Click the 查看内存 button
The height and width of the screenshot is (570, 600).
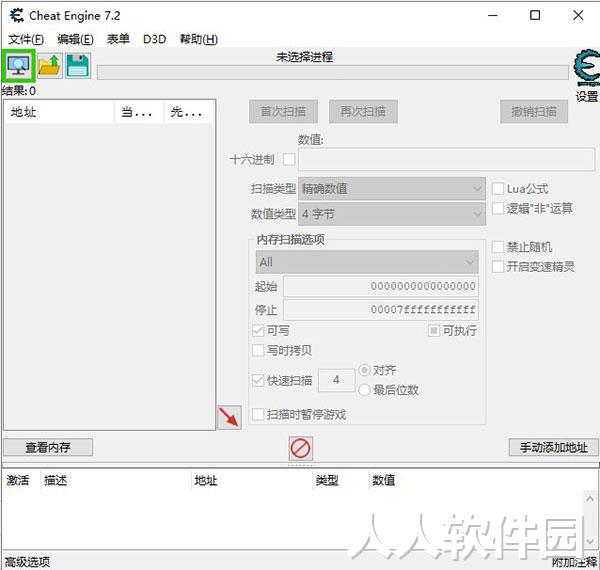tap(48, 447)
